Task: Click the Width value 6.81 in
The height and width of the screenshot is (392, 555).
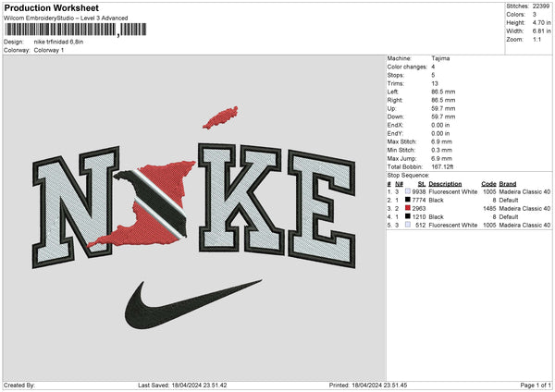Action: [x=541, y=31]
